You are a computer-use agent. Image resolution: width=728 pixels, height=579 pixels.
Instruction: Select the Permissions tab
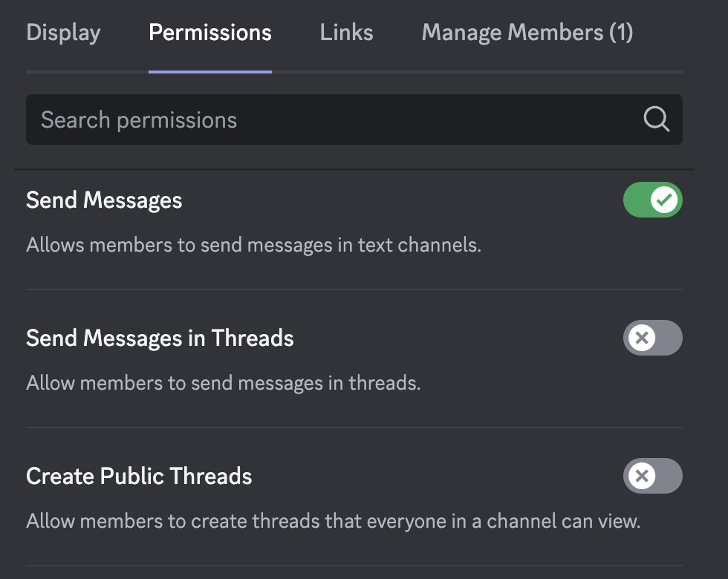pyautogui.click(x=209, y=33)
